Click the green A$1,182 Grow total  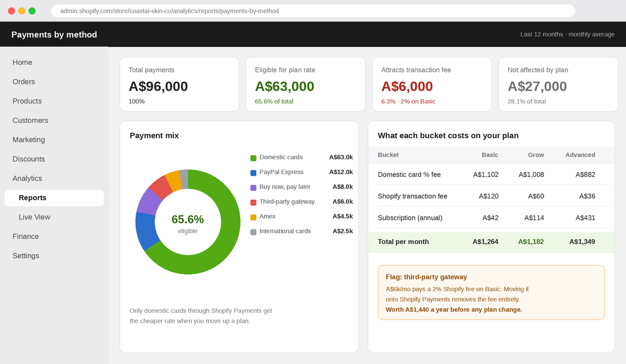531,242
